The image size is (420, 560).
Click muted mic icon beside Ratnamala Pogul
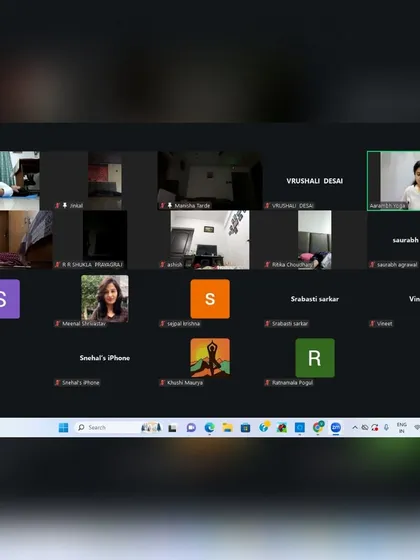click(268, 382)
